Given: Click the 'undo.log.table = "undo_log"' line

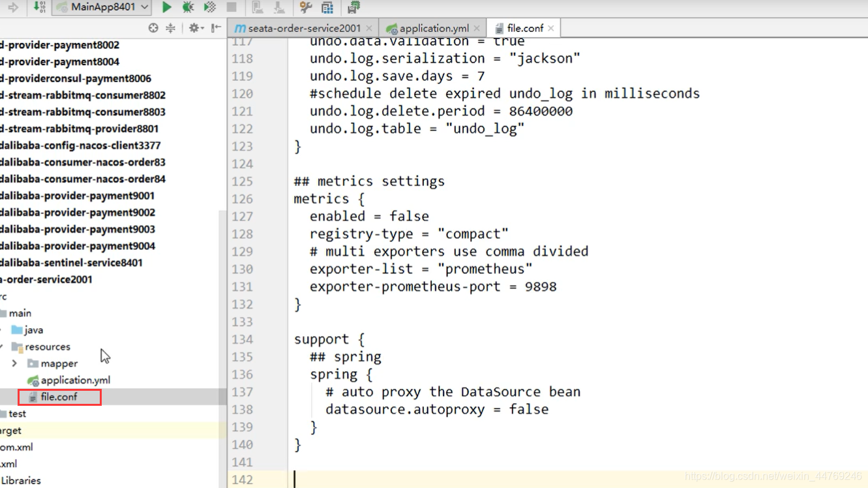Looking at the screenshot, I should point(417,129).
